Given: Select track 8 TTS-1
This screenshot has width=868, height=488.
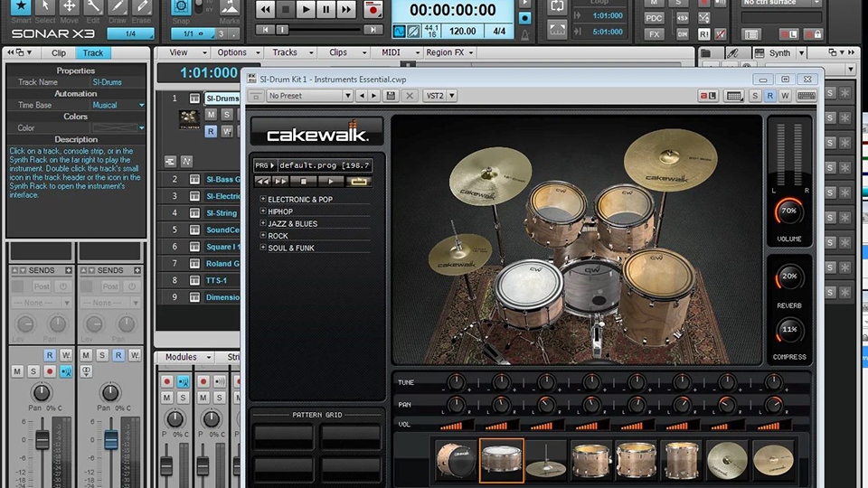Looking at the screenshot, I should 216,280.
